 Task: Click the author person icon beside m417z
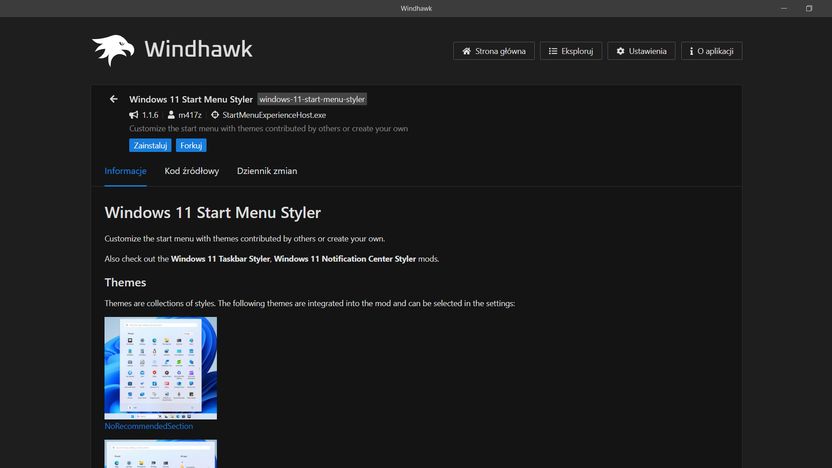(171, 115)
